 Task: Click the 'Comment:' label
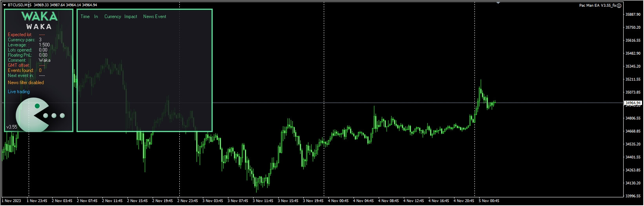pyautogui.click(x=17, y=60)
